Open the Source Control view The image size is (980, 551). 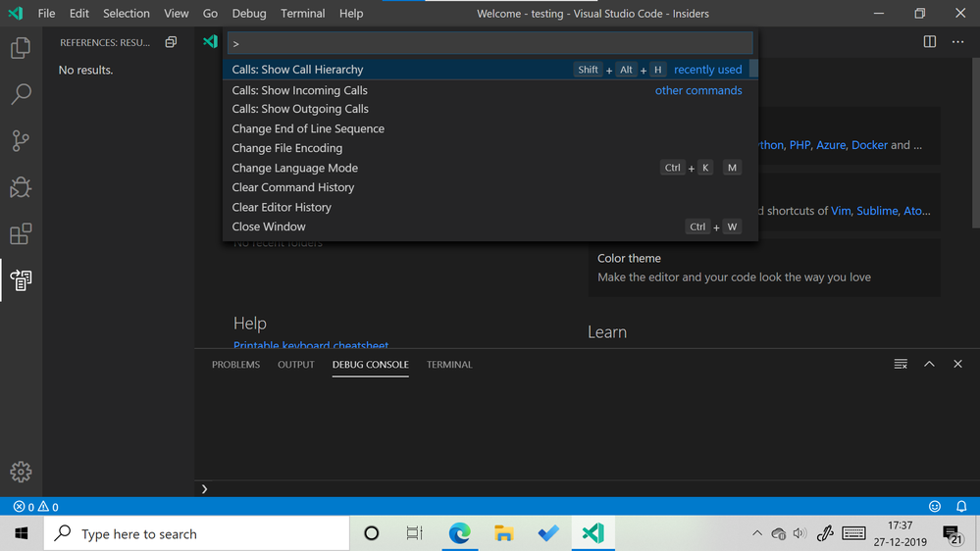tap(21, 140)
